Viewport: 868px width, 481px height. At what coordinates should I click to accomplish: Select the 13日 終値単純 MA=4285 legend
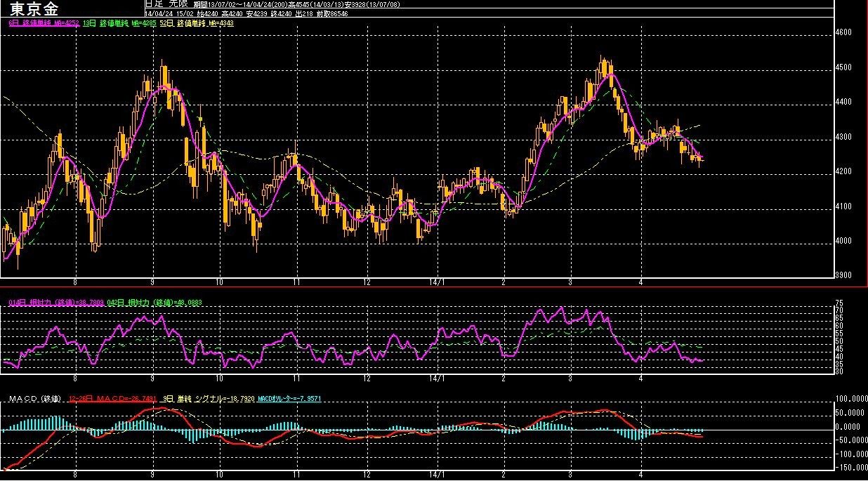[x=118, y=23]
